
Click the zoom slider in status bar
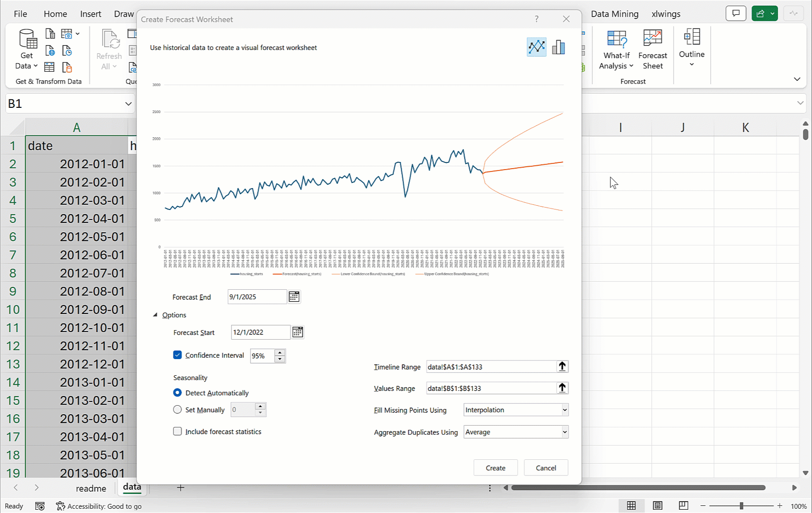(741, 506)
